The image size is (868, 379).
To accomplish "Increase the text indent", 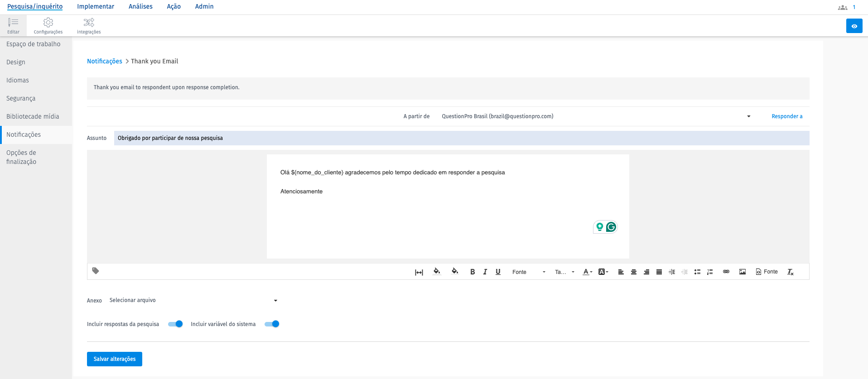I will (x=672, y=272).
